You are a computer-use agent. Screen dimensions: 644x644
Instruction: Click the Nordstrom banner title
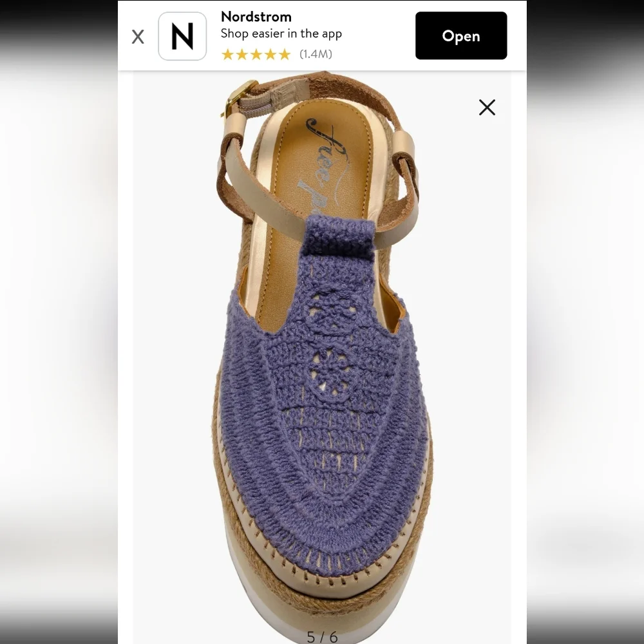coord(256,17)
